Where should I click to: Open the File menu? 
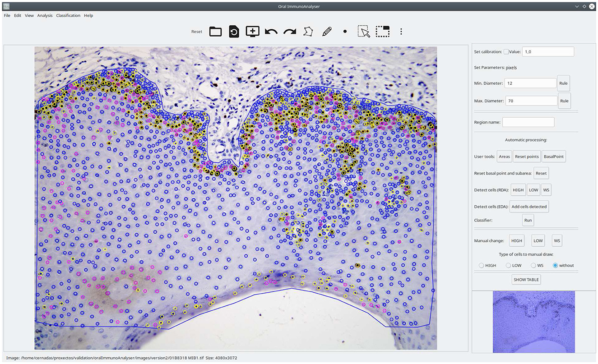(7, 15)
